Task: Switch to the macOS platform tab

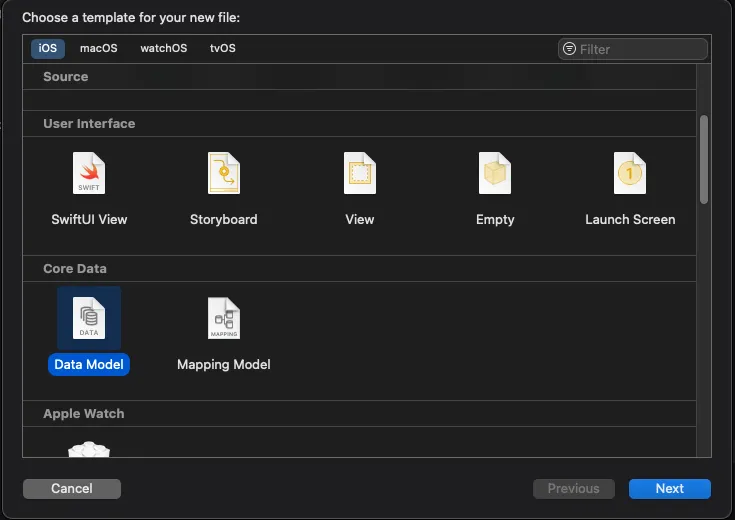Action: pos(98,48)
